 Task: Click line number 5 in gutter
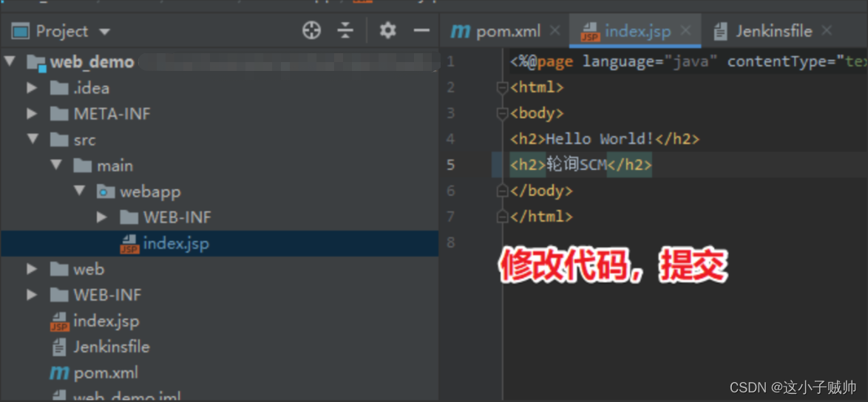(450, 165)
